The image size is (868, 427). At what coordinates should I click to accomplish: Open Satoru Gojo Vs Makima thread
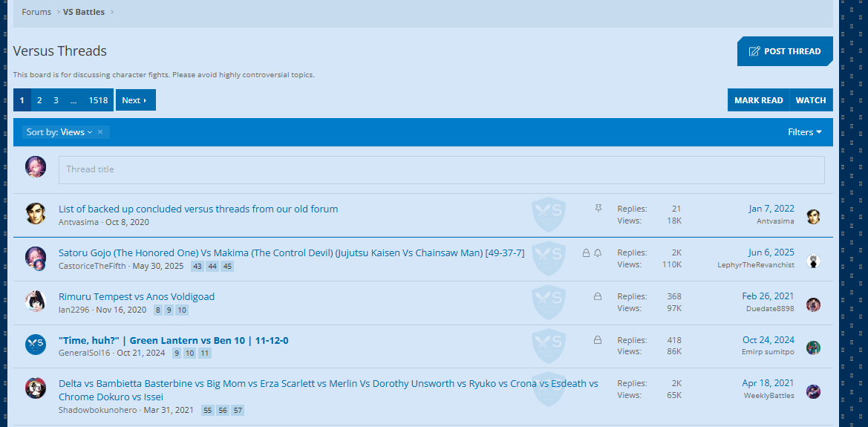(x=292, y=252)
